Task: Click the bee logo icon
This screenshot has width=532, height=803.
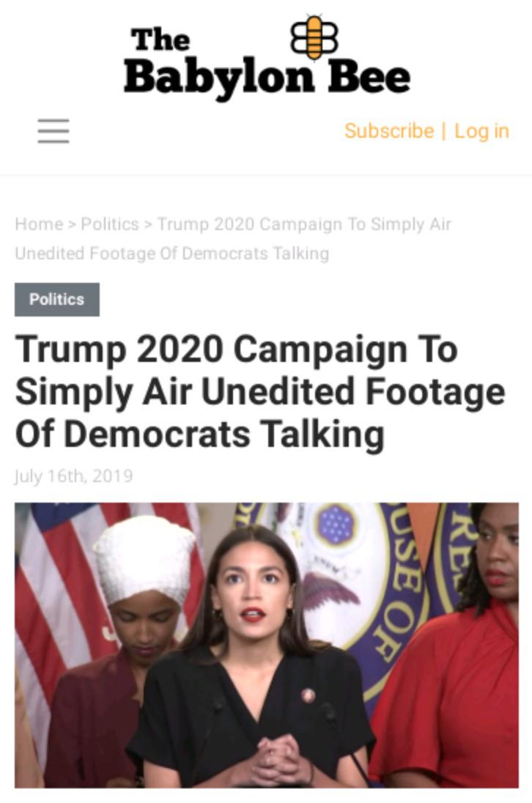Action: click(314, 37)
